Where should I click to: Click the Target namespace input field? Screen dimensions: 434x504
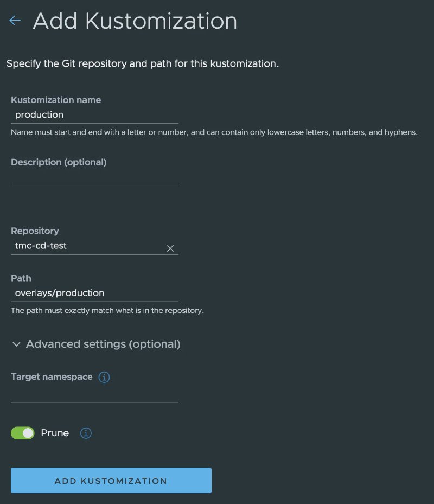tap(94, 394)
